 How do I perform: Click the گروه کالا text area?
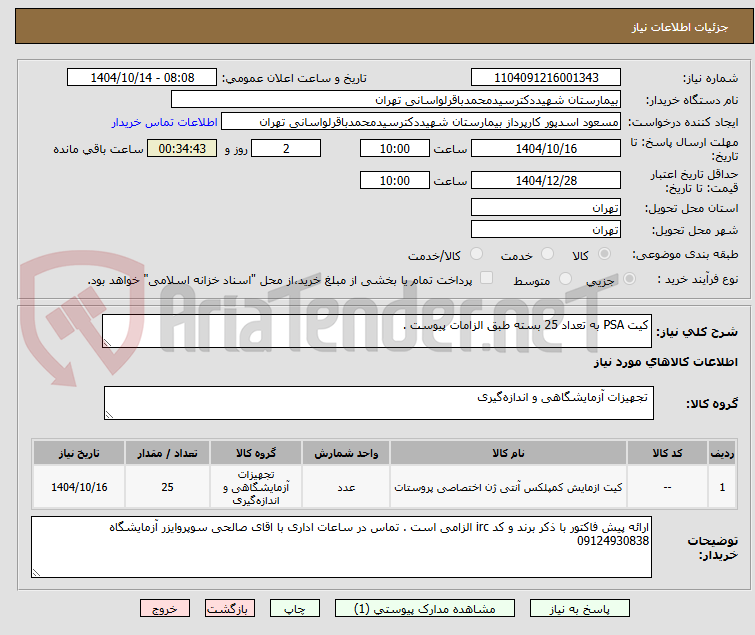coord(379,403)
